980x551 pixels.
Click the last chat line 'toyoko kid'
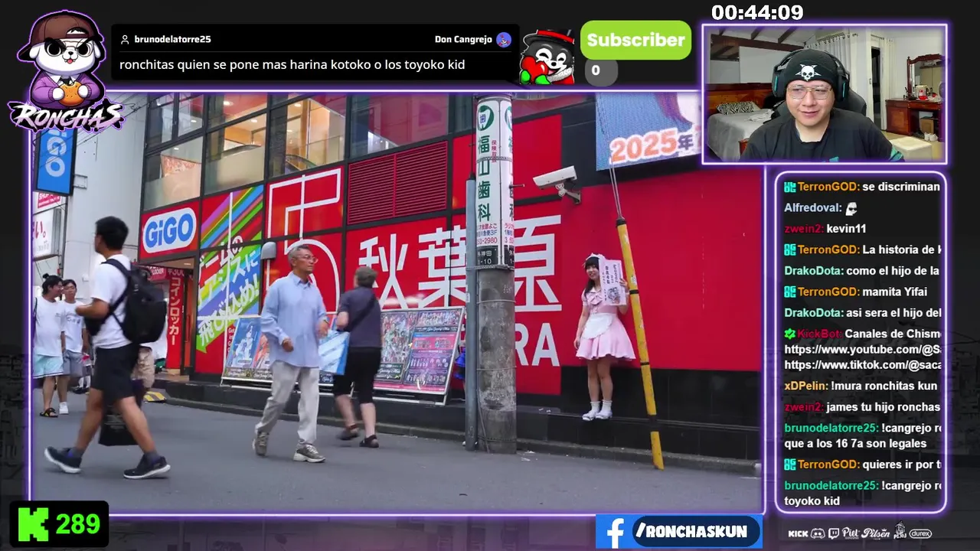(812, 501)
